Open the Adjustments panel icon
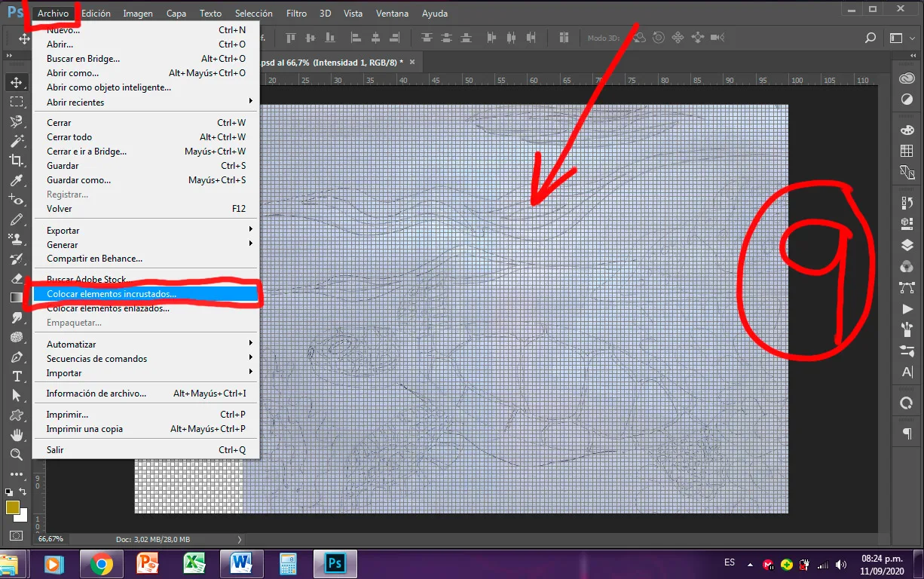 pyautogui.click(x=907, y=100)
